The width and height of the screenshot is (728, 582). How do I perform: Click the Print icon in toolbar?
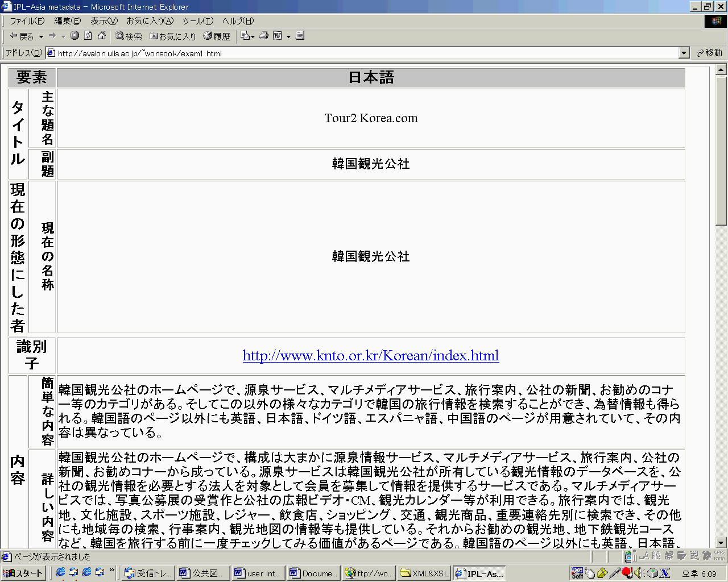click(264, 36)
